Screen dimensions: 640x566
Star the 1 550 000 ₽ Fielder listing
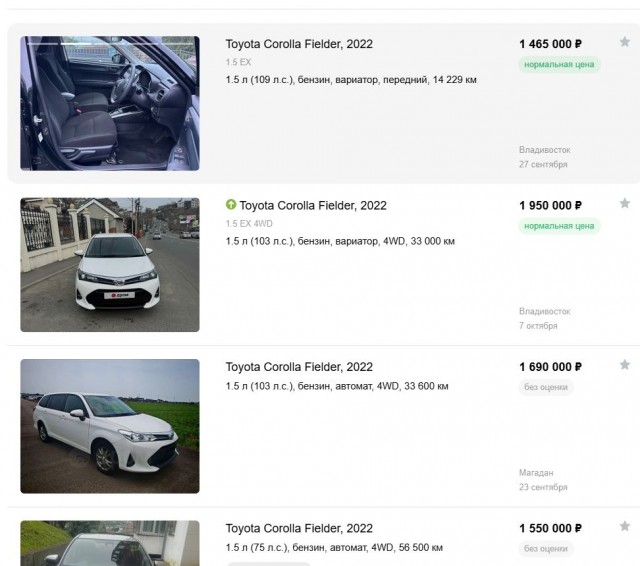pyautogui.click(x=624, y=526)
